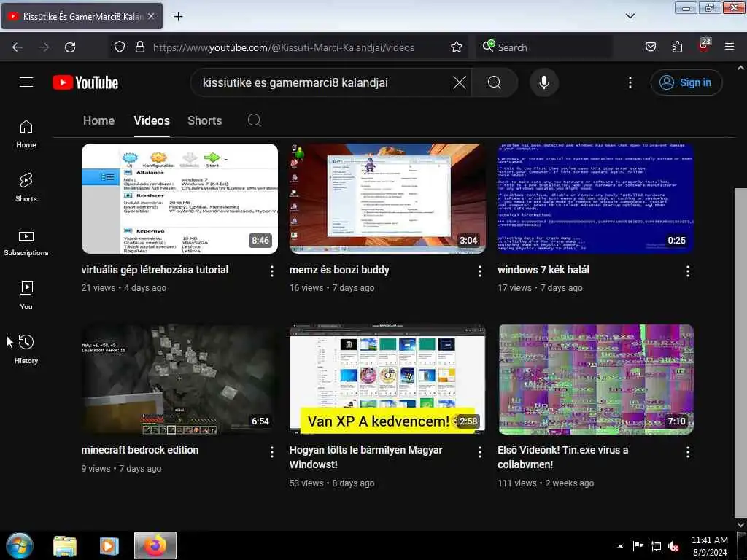The height and width of the screenshot is (560, 747).
Task: Select the Videos tab
Action: coord(152,120)
